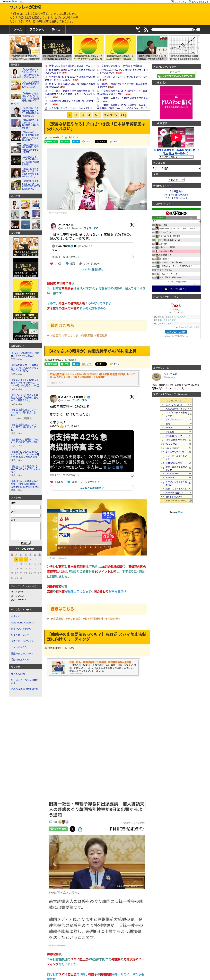210x980 pixels.
Task: Click article title 【安易な移民やめろ】片山さつき氏
Action: coord(96,126)
